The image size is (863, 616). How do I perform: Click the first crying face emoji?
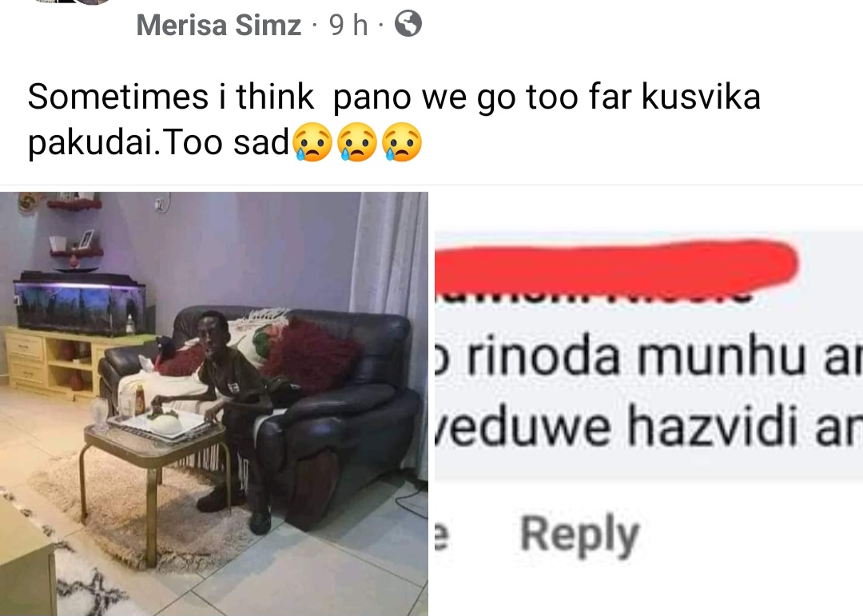coord(312,142)
